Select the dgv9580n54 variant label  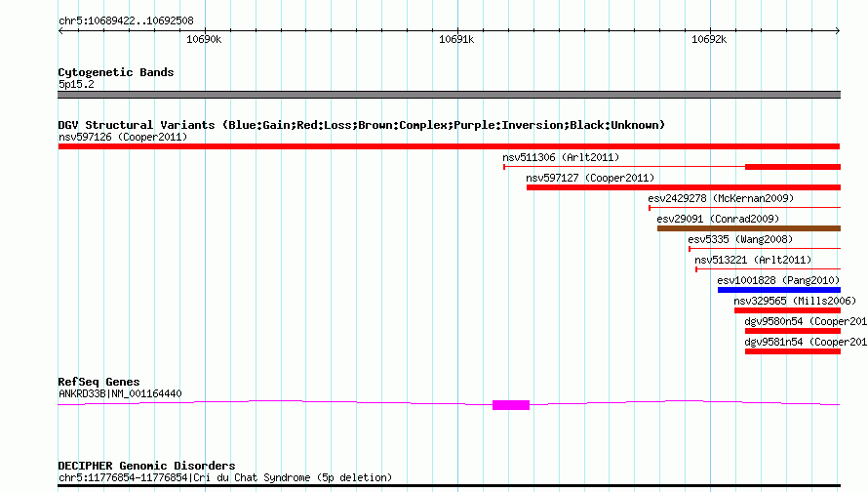[x=806, y=321]
